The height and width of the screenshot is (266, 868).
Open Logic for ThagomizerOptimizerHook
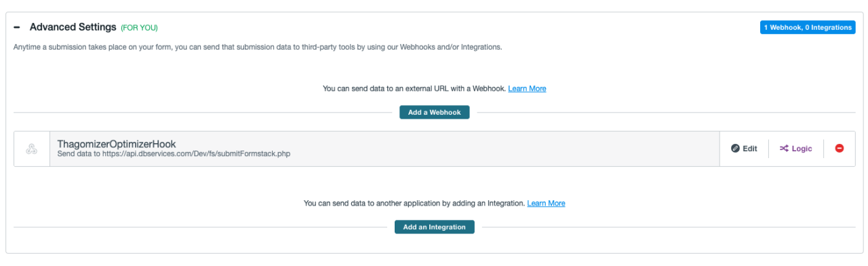point(795,149)
